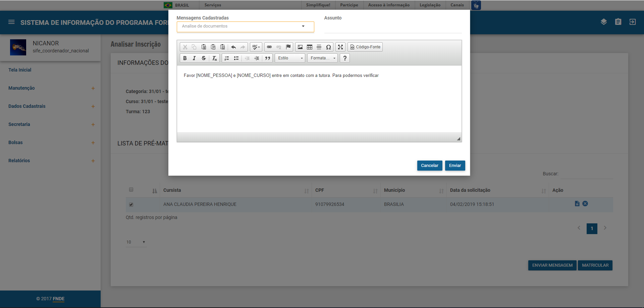Redo the edit in the editor
644x308 pixels.
pos(243,47)
